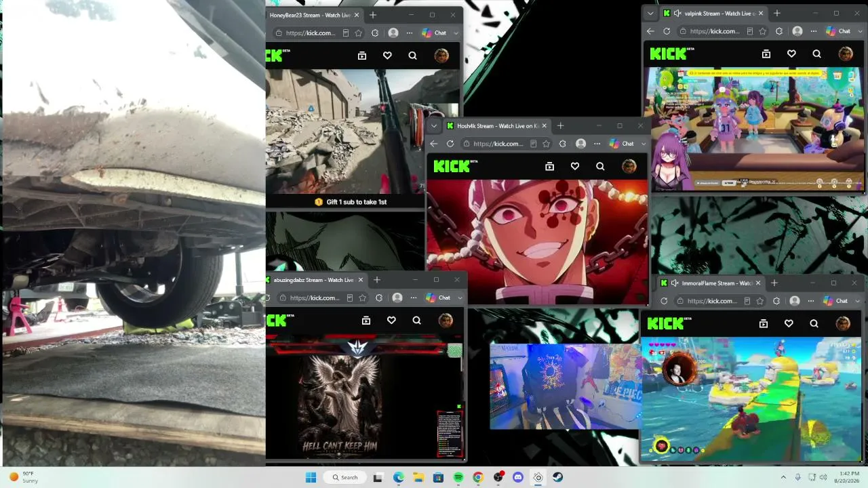Open the Windows Start menu
This screenshot has width=868, height=488.
(x=311, y=477)
